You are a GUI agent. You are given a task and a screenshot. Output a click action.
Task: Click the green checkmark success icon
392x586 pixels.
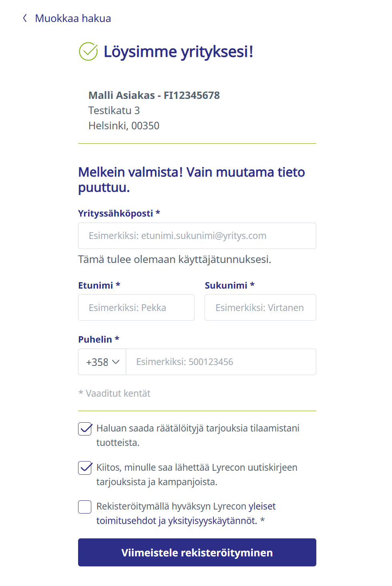(x=88, y=52)
